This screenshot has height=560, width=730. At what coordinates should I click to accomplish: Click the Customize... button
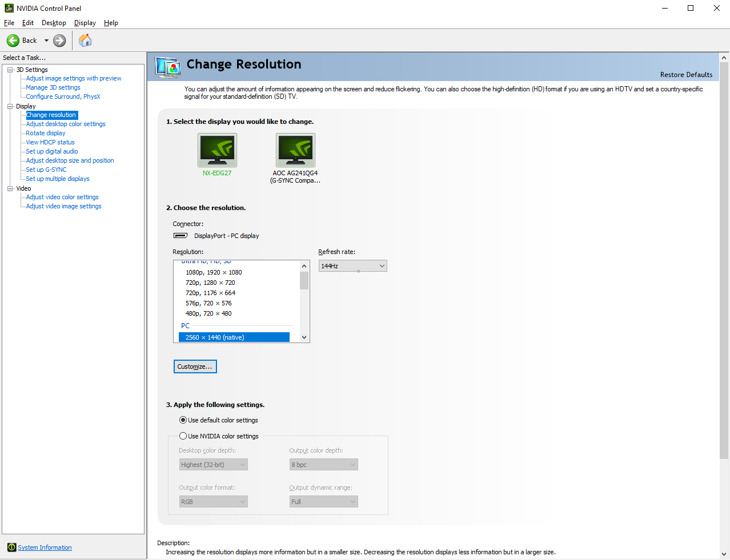click(x=195, y=366)
